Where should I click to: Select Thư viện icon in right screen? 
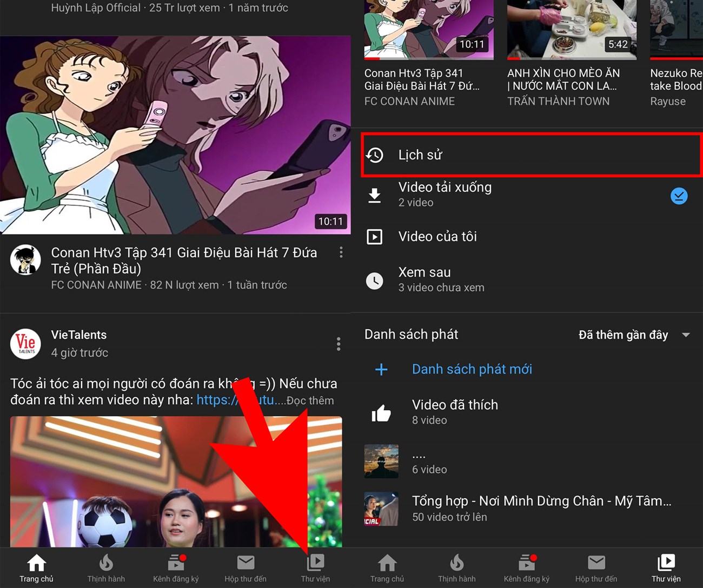click(666, 563)
